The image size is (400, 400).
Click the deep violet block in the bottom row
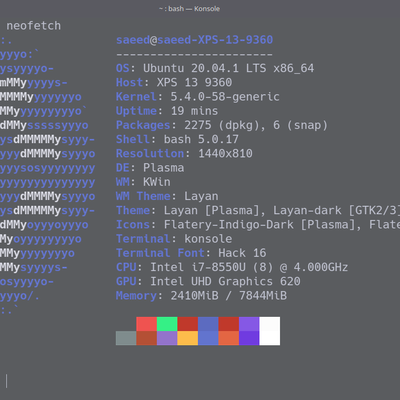249,338
